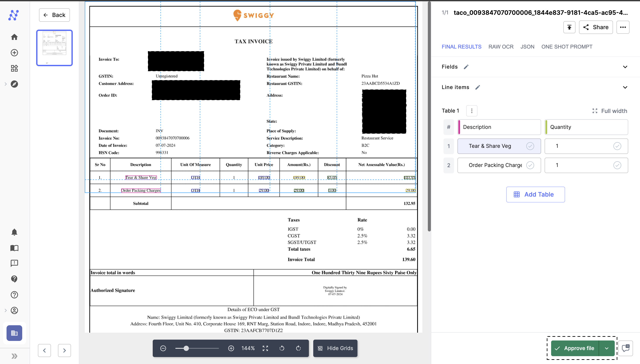Click the Add Table button
This screenshot has width=640, height=364.
click(x=535, y=194)
